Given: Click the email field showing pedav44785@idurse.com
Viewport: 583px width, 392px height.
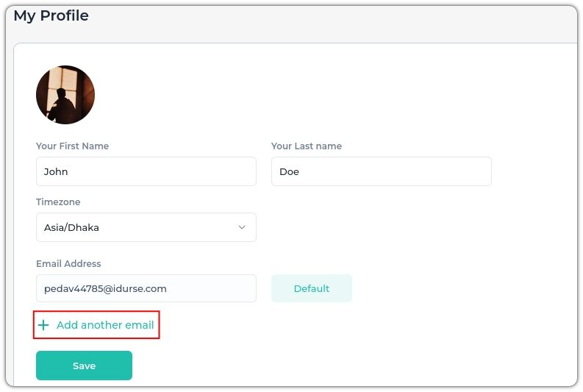Looking at the screenshot, I should coord(146,288).
